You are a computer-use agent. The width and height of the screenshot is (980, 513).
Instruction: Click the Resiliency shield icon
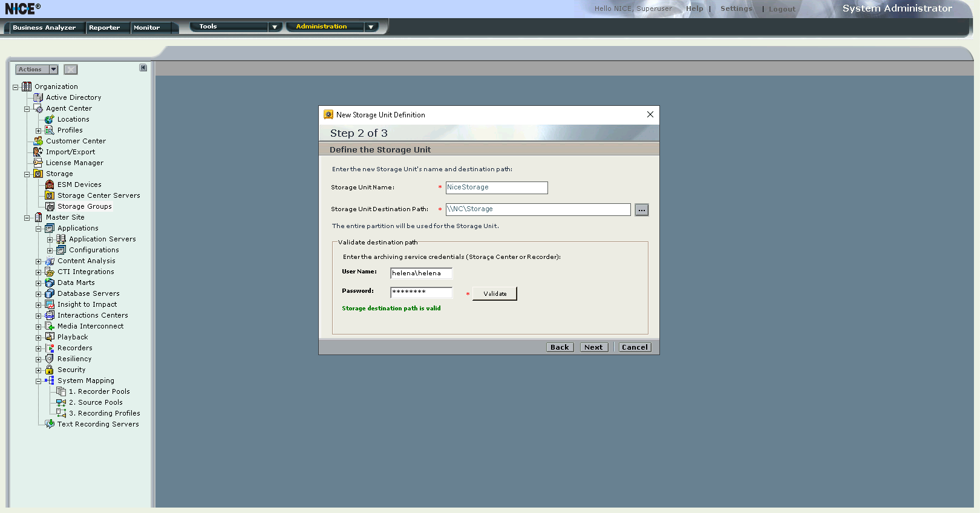[x=50, y=359]
